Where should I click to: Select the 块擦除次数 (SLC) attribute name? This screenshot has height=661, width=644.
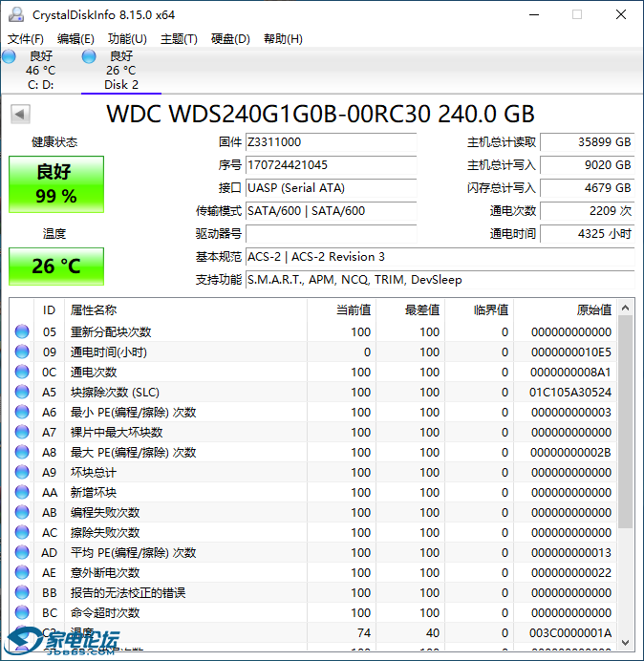click(115, 392)
